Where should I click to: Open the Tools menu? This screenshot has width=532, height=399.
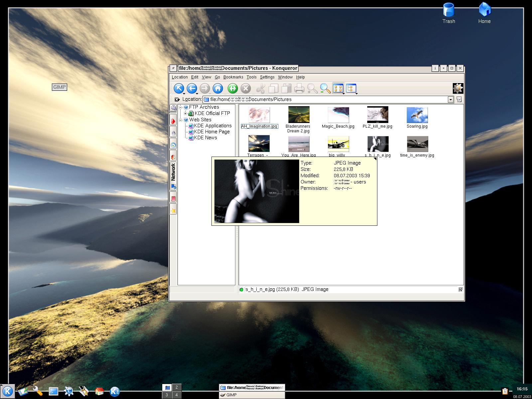[252, 77]
